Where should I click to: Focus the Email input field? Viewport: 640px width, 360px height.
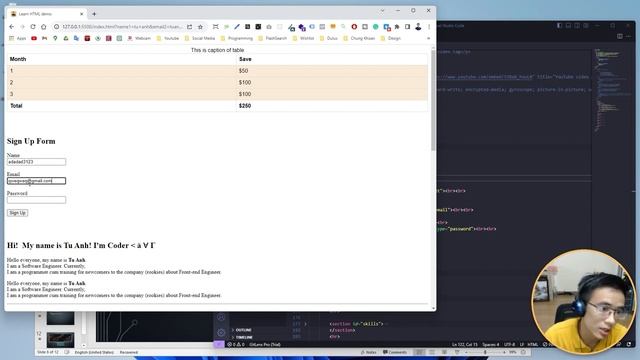coord(36,181)
